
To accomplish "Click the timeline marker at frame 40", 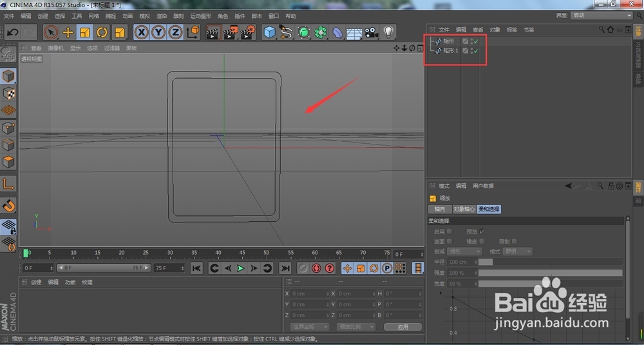I will (218, 253).
